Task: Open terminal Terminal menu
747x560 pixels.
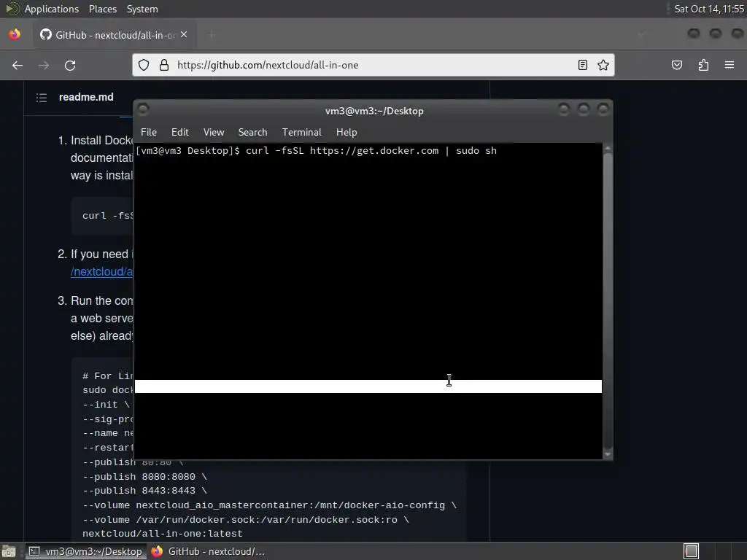Action: [301, 133]
